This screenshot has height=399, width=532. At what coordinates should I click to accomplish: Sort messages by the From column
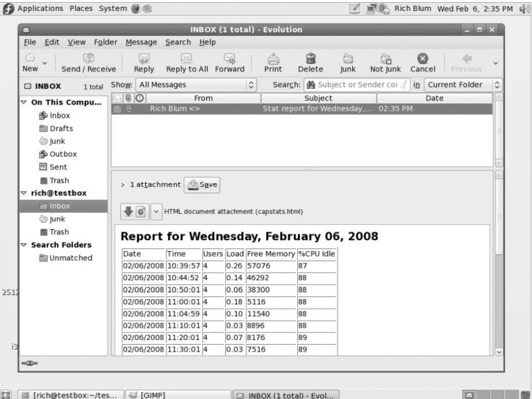[x=203, y=98]
